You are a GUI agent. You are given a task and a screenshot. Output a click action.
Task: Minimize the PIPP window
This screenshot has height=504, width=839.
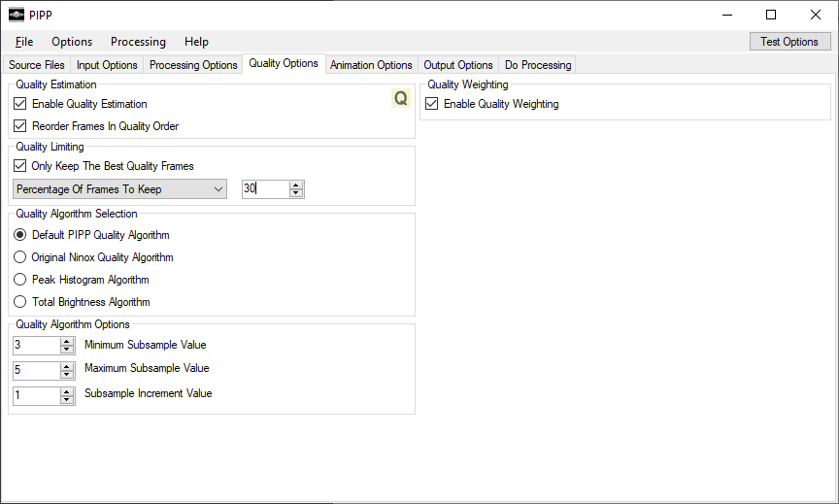727,15
